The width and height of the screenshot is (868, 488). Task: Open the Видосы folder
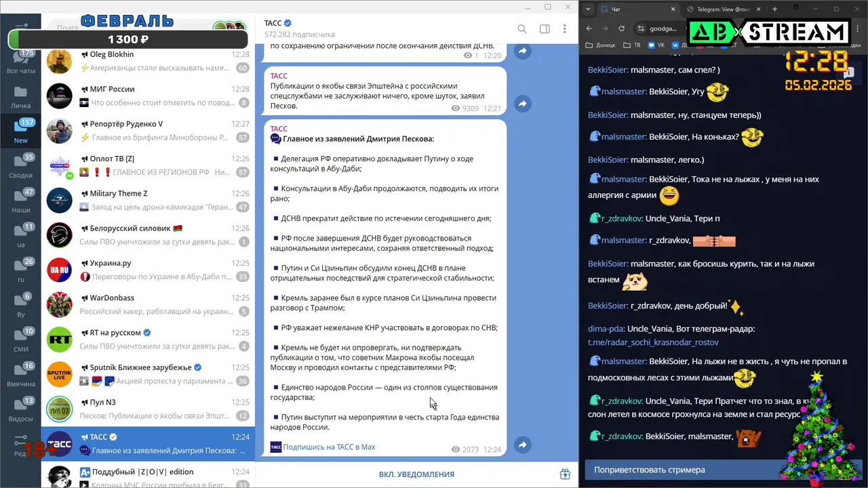click(21, 409)
